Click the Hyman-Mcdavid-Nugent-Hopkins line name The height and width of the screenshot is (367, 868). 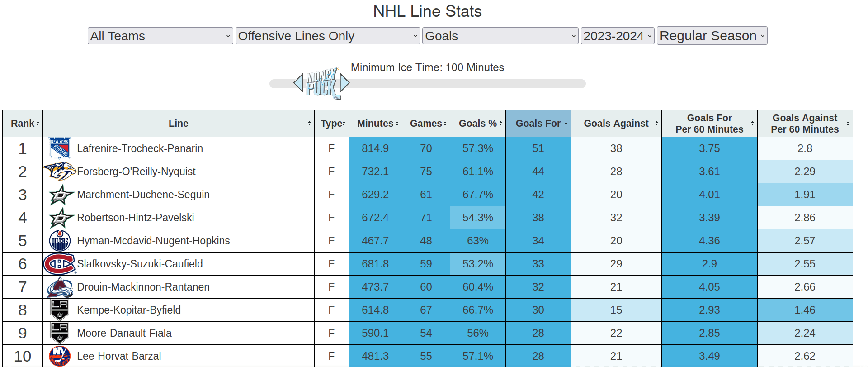(153, 241)
